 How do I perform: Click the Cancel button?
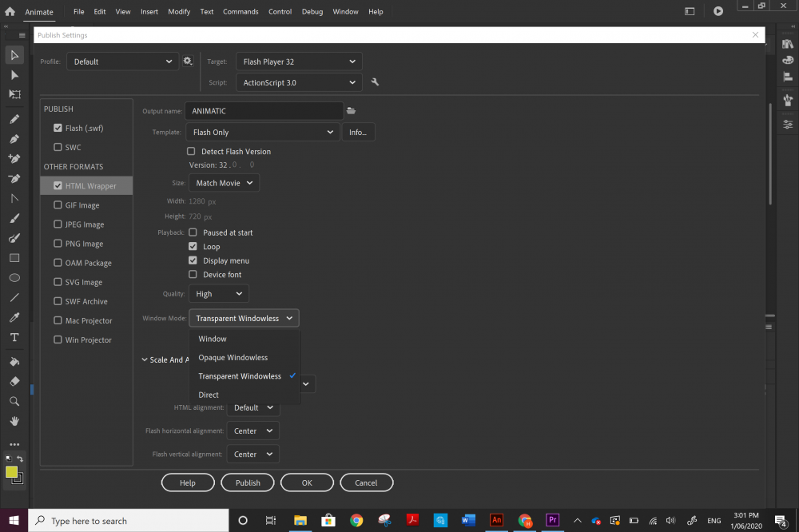click(x=367, y=482)
